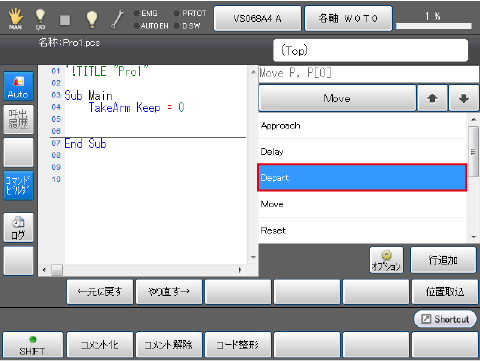
Task: Click the Move P, P[0] input field
Action: (369, 74)
